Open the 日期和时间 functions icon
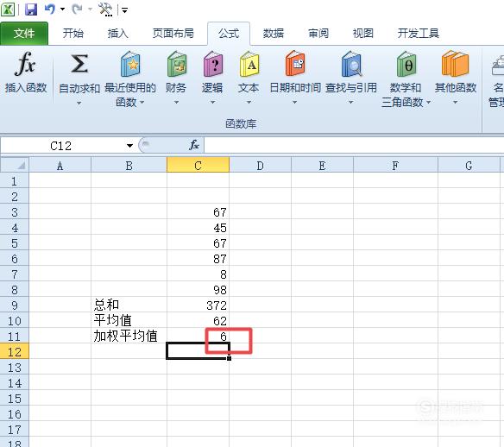This screenshot has height=447, width=504. click(x=295, y=63)
